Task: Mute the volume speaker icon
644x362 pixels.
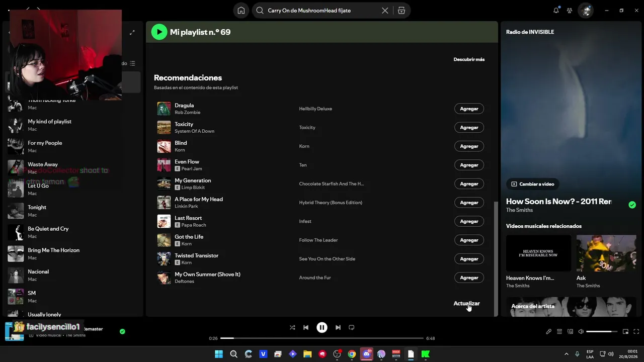Action: pos(581,331)
